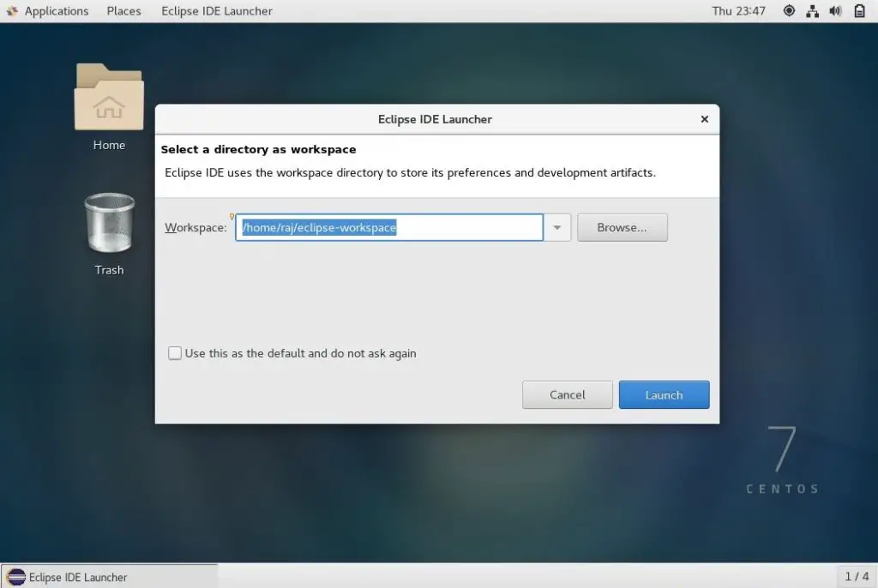Open the Trash desktop icon
878x588 pixels.
click(109, 223)
